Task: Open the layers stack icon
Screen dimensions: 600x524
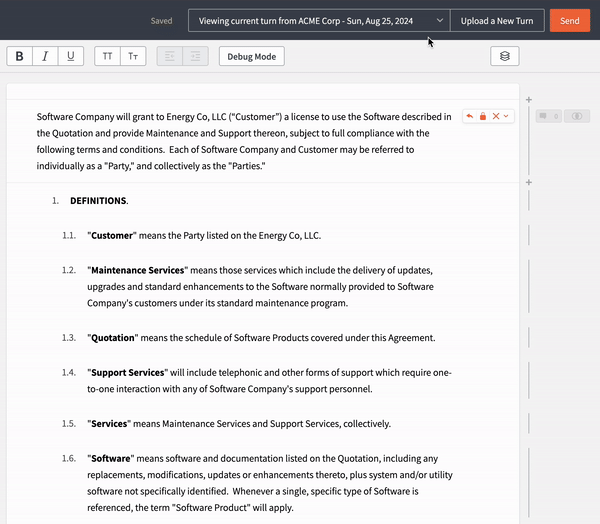Action: point(505,56)
